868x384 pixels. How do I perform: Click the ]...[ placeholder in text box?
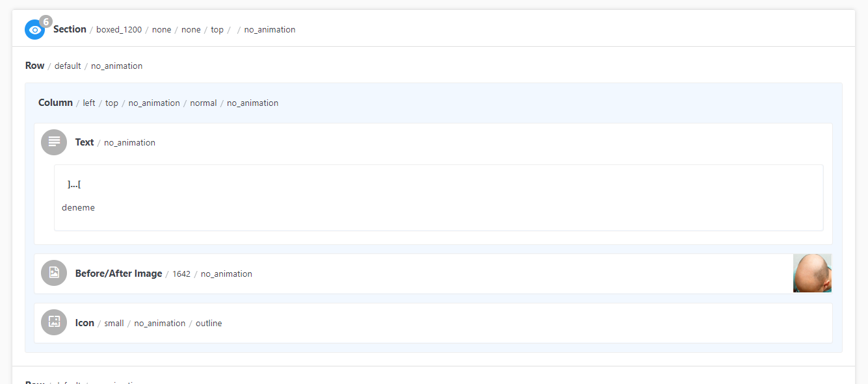(x=74, y=185)
